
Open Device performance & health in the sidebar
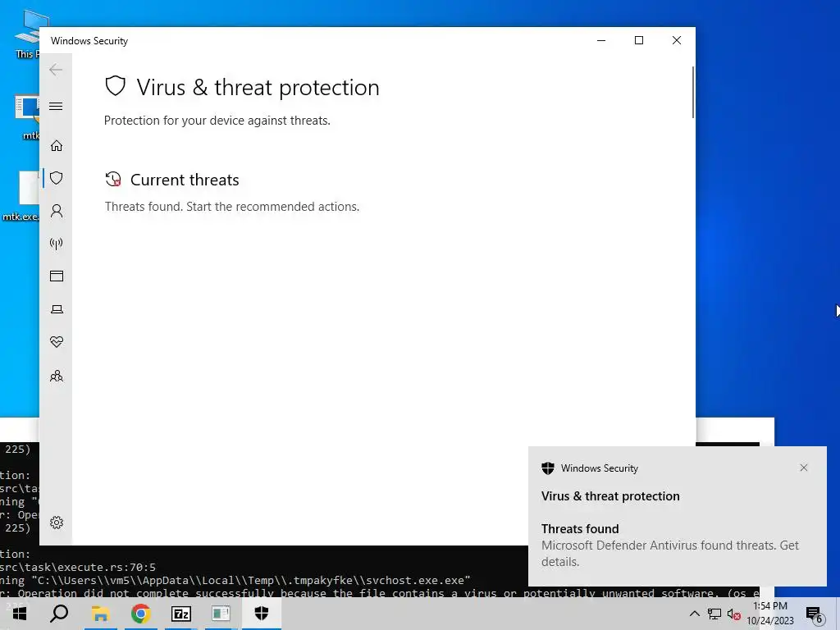(57, 342)
